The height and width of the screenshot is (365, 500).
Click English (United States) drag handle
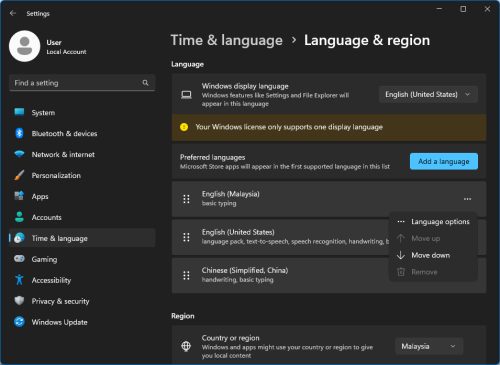click(x=186, y=237)
